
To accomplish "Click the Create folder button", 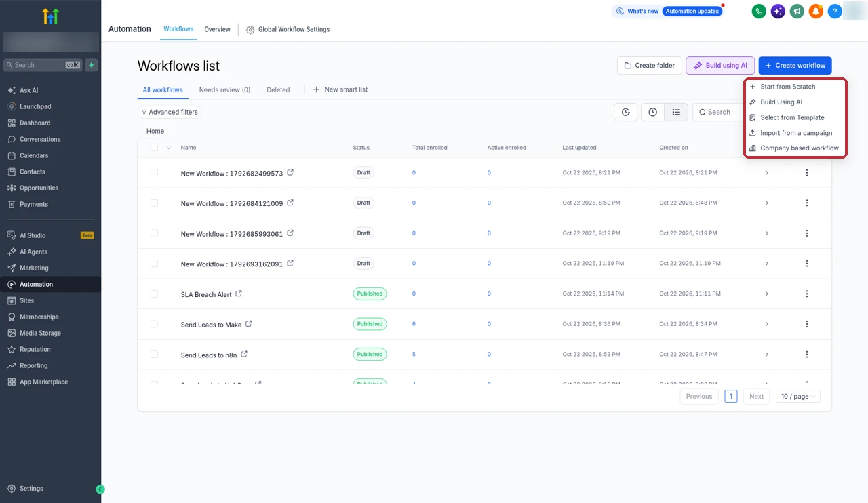I will [x=649, y=66].
